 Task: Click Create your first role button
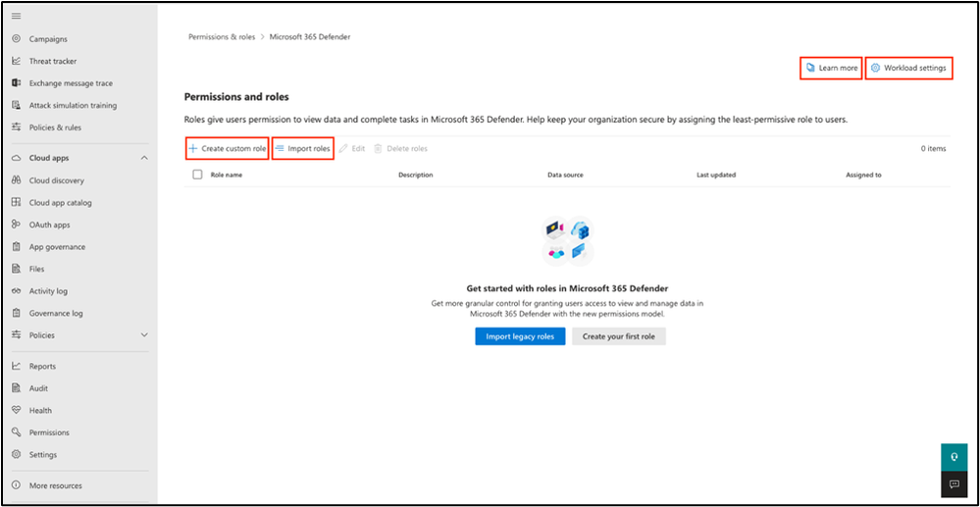[x=619, y=336]
